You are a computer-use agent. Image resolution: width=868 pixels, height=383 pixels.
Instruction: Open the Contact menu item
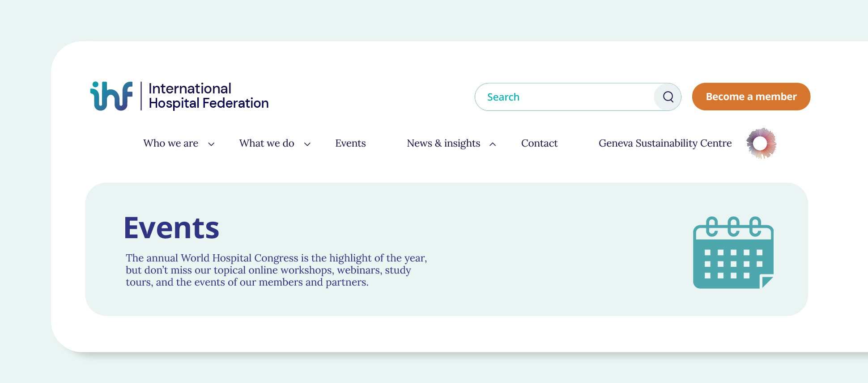539,143
